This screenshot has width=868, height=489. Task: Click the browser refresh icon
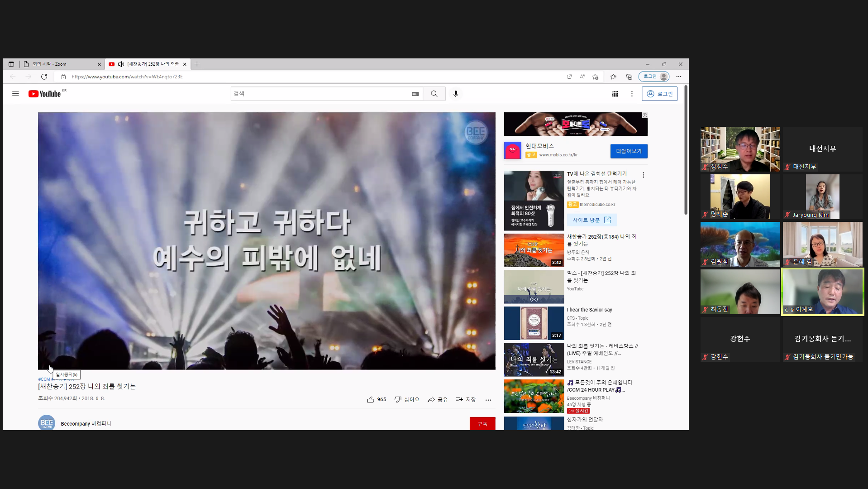(44, 77)
